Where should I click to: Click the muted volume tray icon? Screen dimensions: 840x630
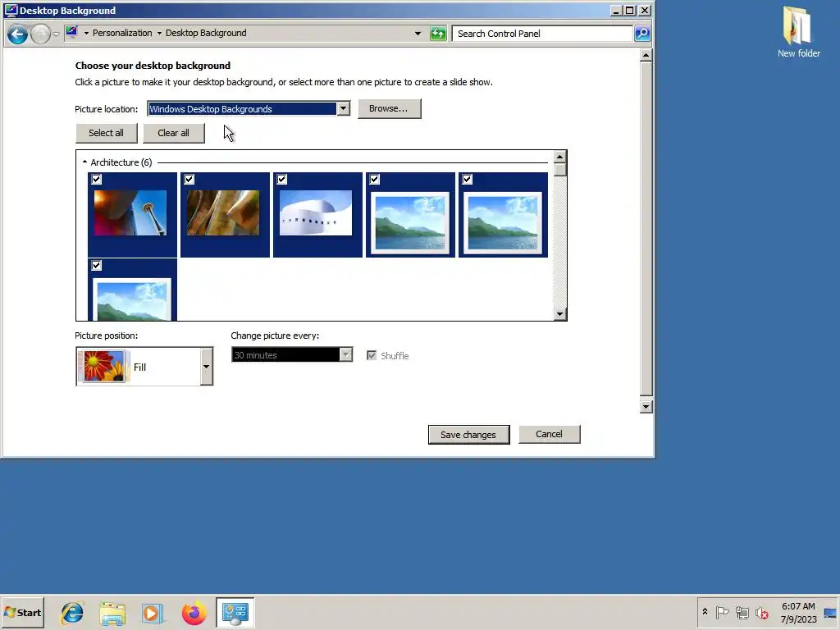[761, 612]
